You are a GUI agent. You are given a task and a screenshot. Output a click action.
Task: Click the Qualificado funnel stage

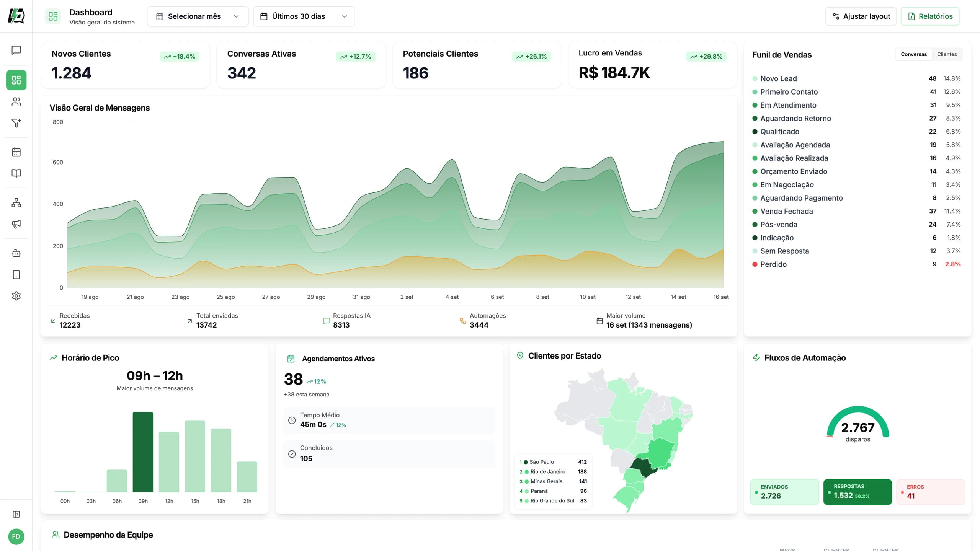point(856,132)
